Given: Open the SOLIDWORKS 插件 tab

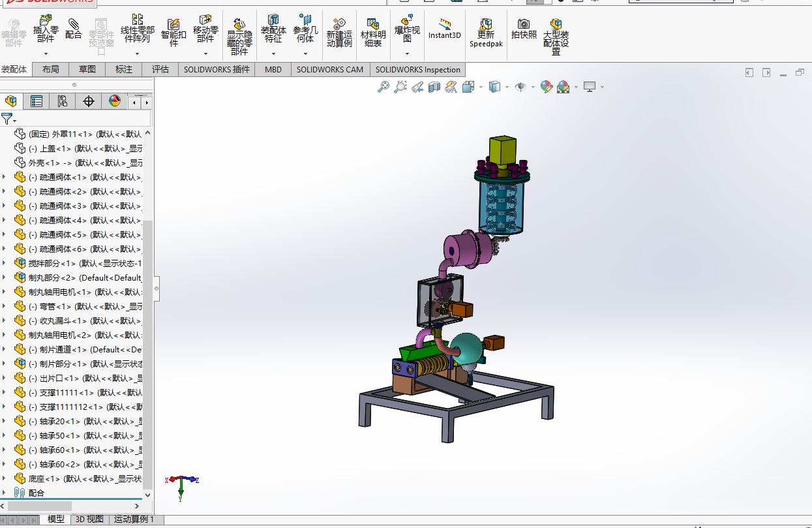Looking at the screenshot, I should click(217, 69).
